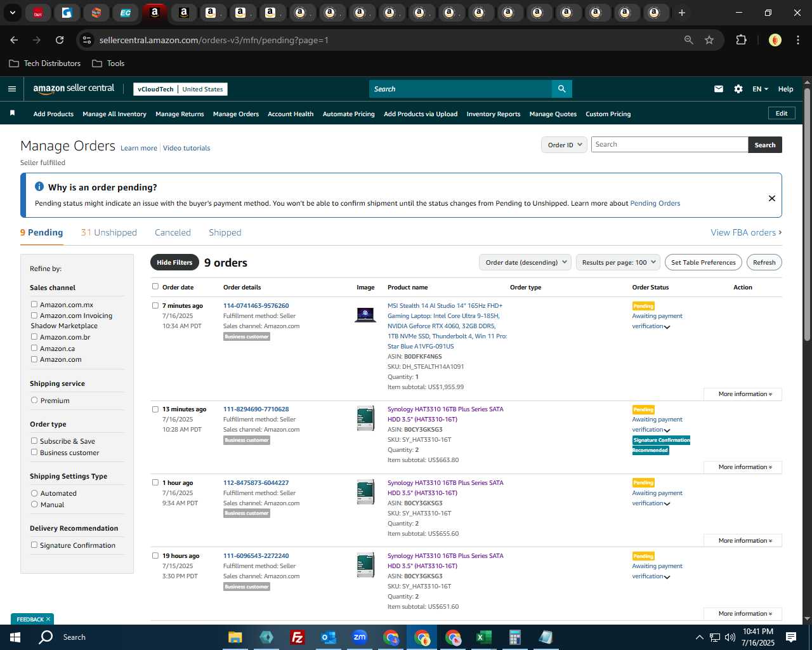Select Automated shipping settings type
812x650 pixels.
pos(34,493)
